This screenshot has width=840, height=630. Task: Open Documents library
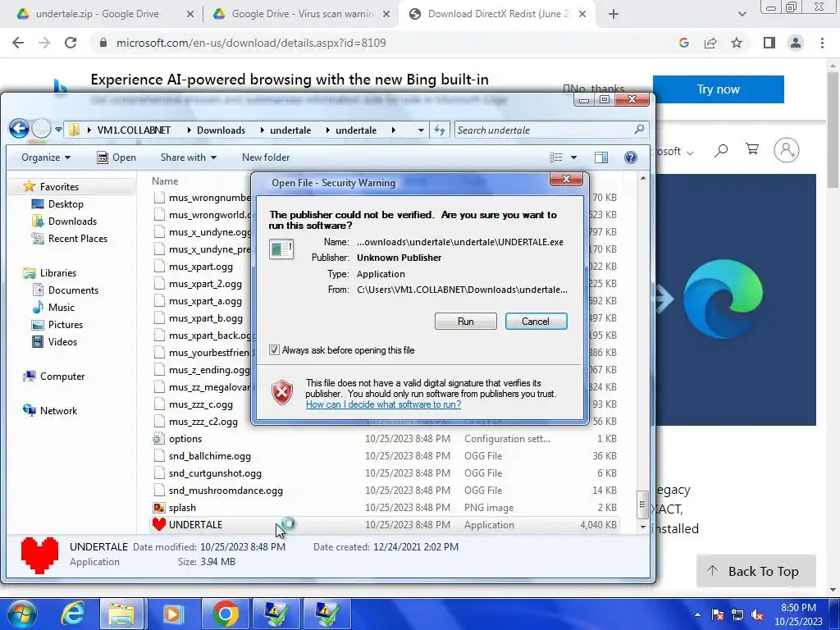[73, 290]
